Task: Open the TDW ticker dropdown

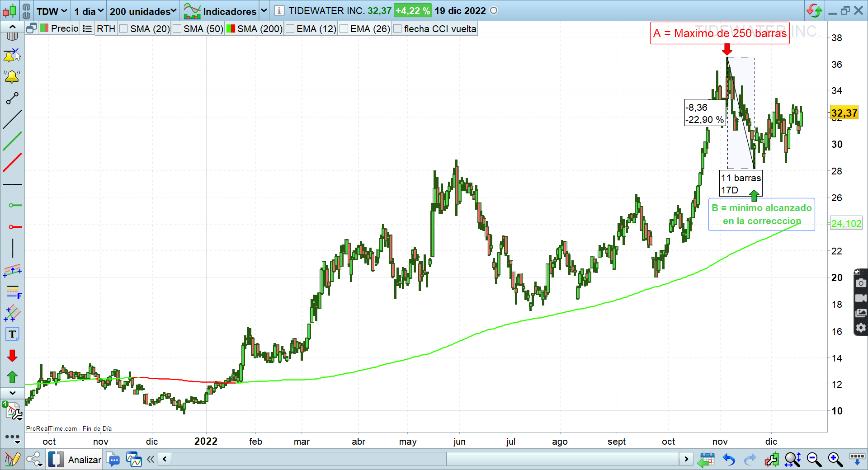Action: coord(52,11)
